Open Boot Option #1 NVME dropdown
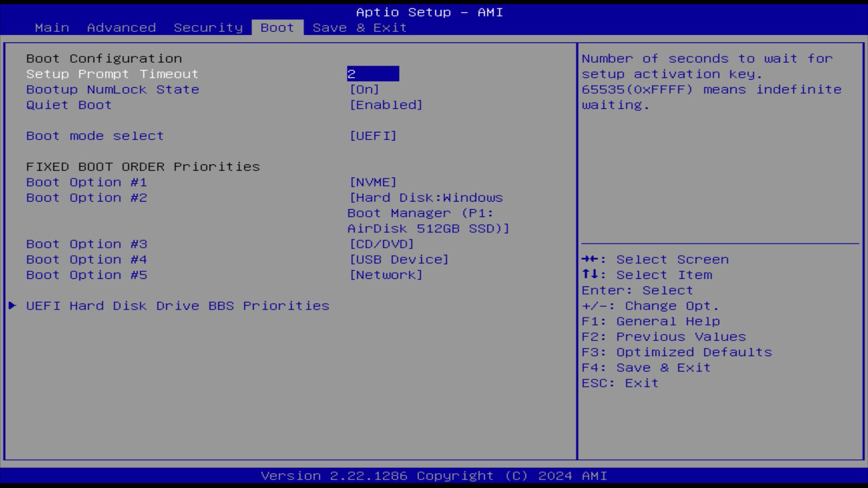 373,182
